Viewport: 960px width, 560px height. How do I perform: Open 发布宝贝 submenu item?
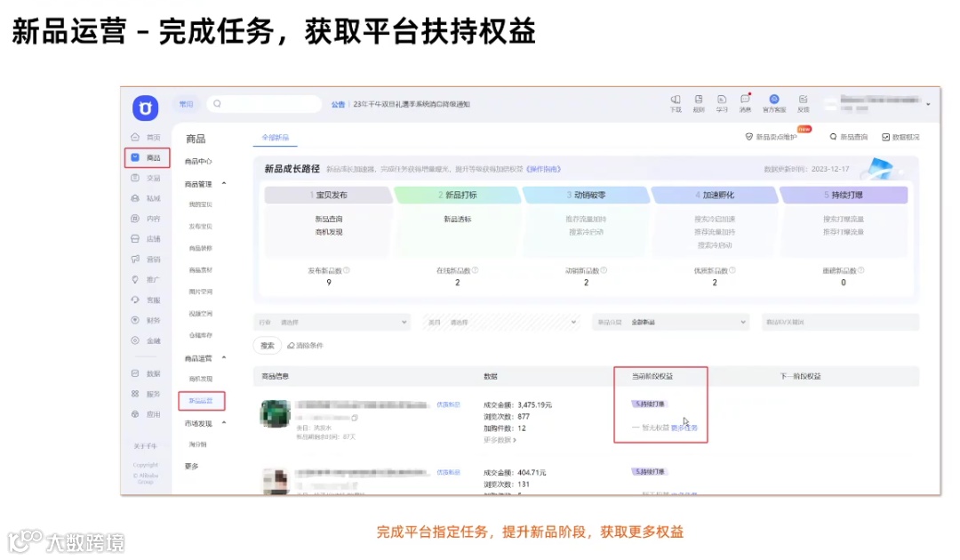pos(200,227)
